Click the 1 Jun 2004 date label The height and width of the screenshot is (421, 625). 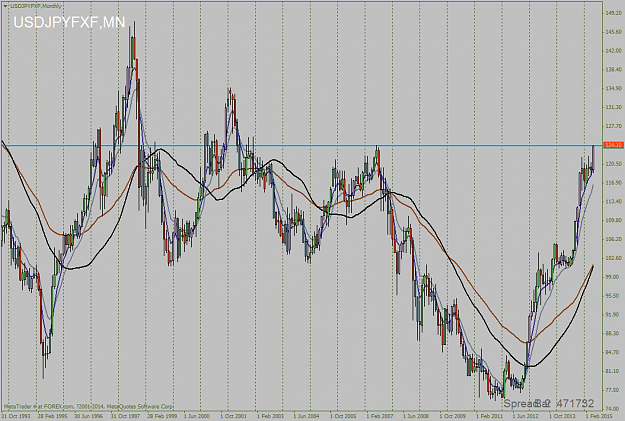pyautogui.click(x=306, y=416)
